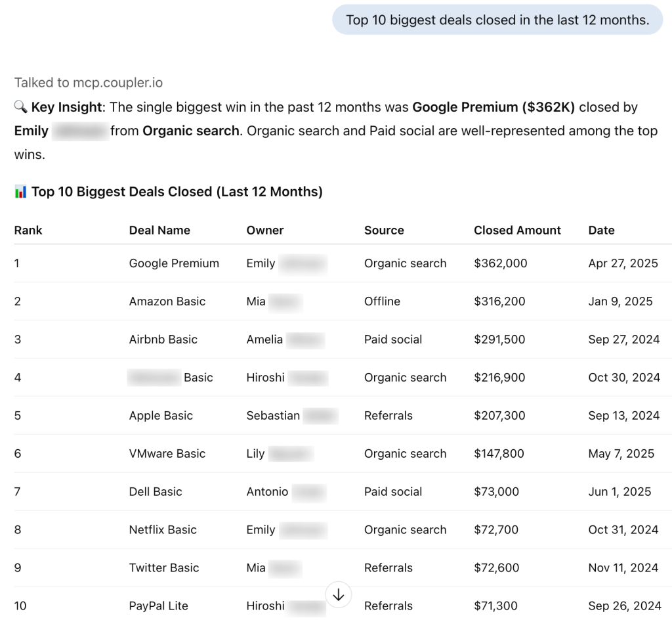
Task: Click the $316,200 closed amount
Action: click(499, 301)
